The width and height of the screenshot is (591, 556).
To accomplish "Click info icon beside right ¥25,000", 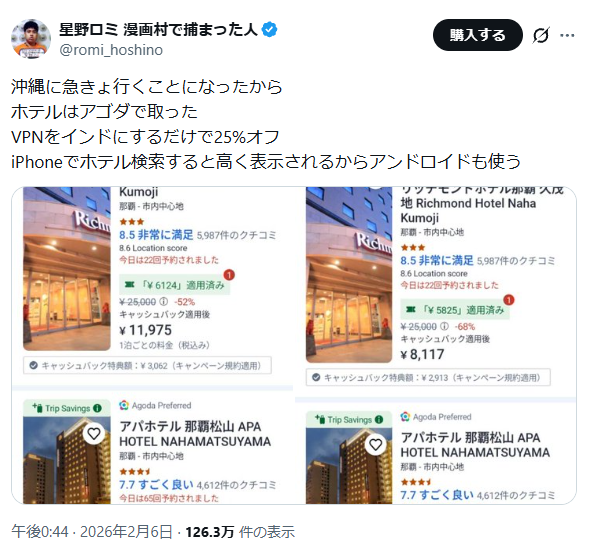I will 444,326.
